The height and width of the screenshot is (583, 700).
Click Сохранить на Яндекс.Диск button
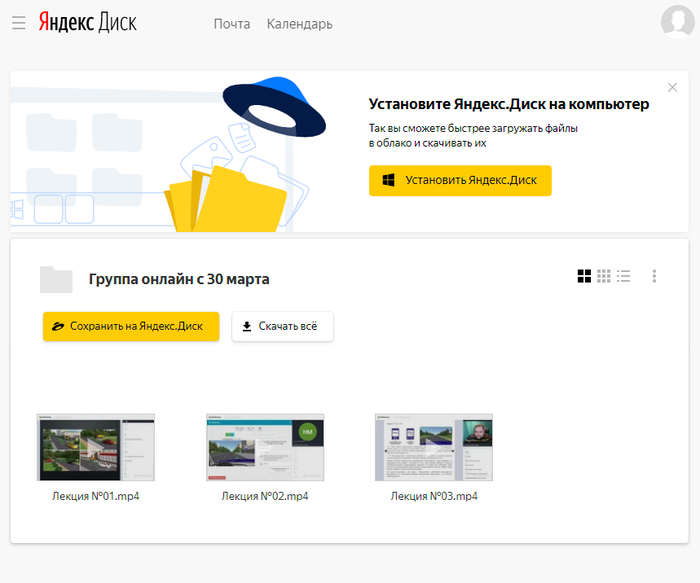pos(130,326)
